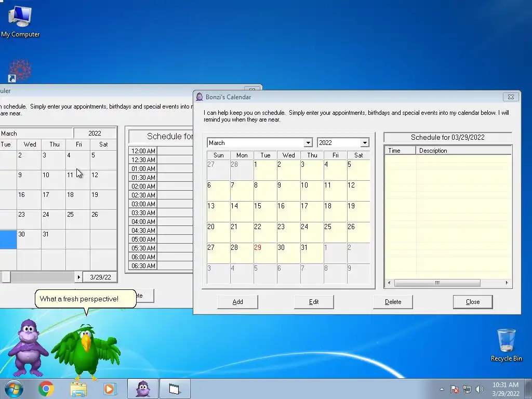Click scroll right arrow in back scheduler calendar

tap(79, 277)
